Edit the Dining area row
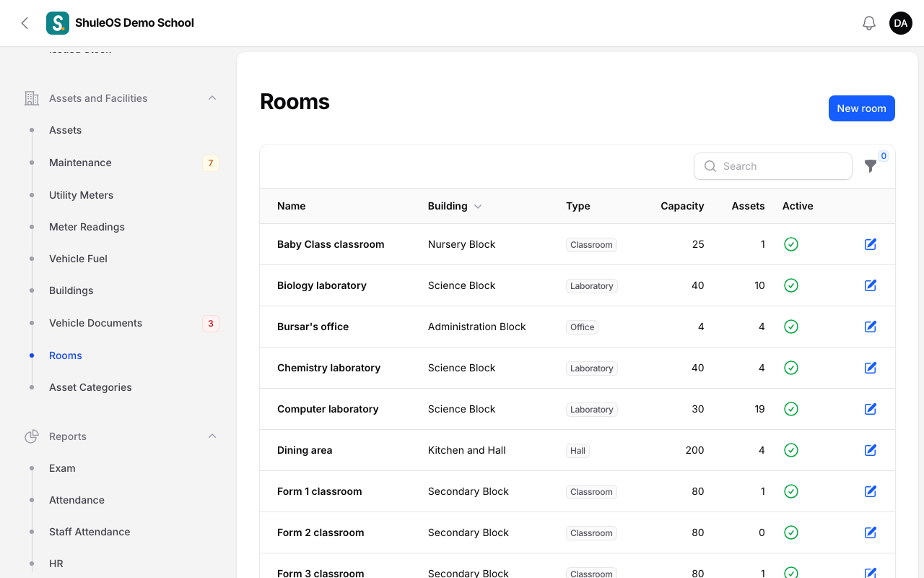 [871, 450]
